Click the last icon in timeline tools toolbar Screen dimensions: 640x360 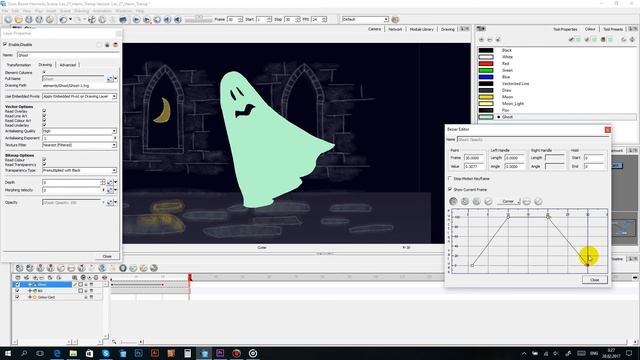pos(154,268)
